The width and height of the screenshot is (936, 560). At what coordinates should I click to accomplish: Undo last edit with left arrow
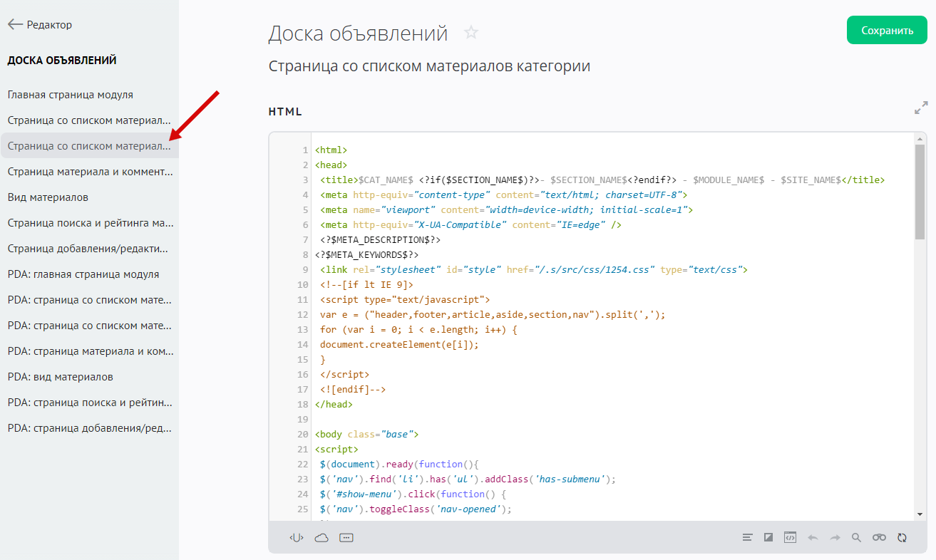coord(813,538)
